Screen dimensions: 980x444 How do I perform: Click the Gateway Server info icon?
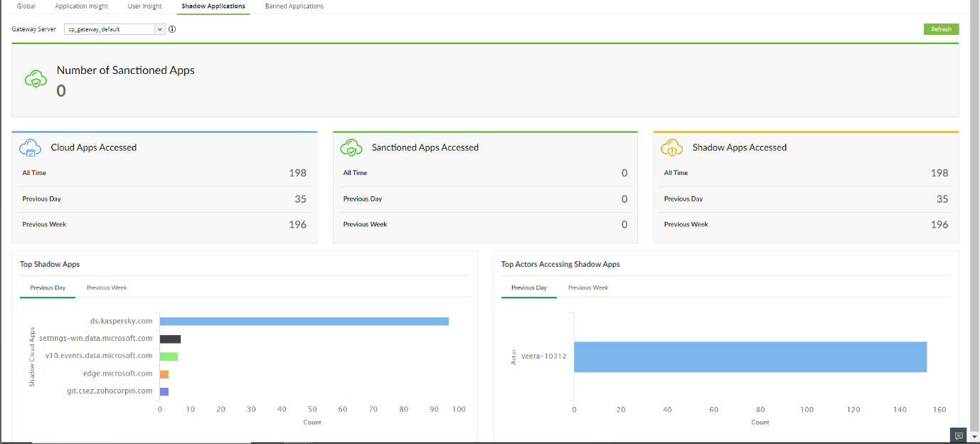(x=171, y=29)
